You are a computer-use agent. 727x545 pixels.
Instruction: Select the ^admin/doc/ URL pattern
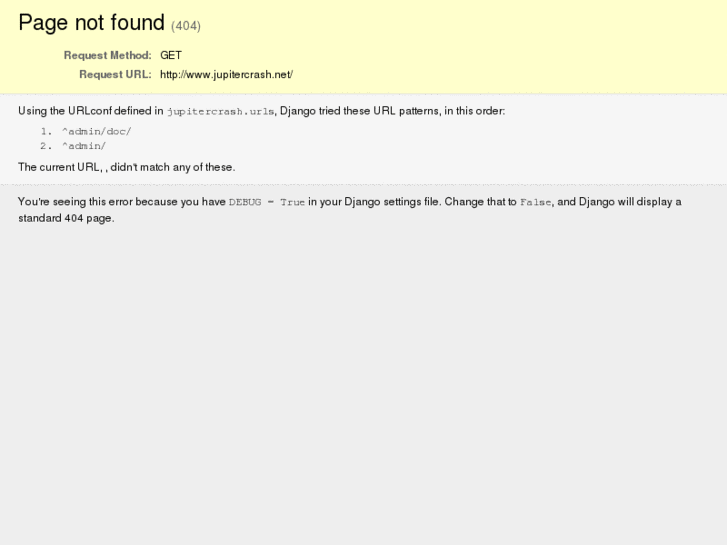(x=96, y=131)
